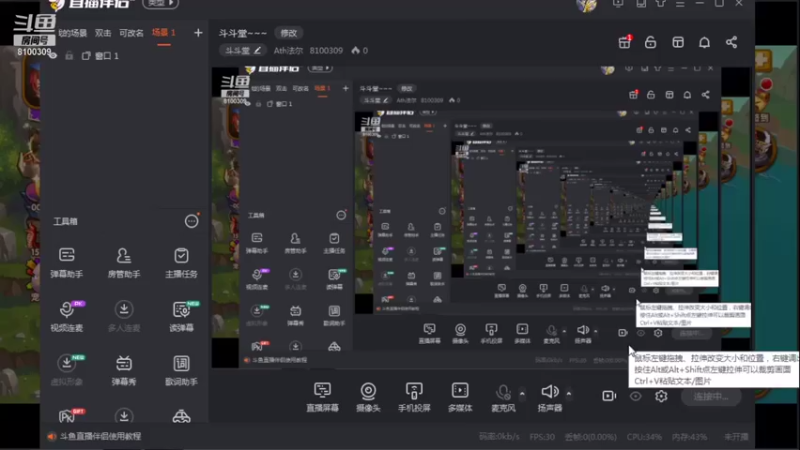Expand microphone options arrow

[x=522, y=393]
